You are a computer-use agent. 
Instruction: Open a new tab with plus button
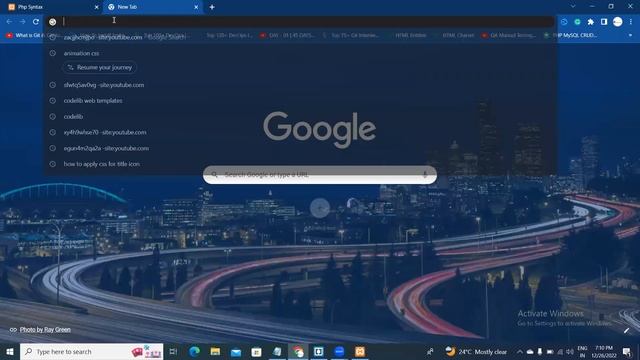coord(212,7)
